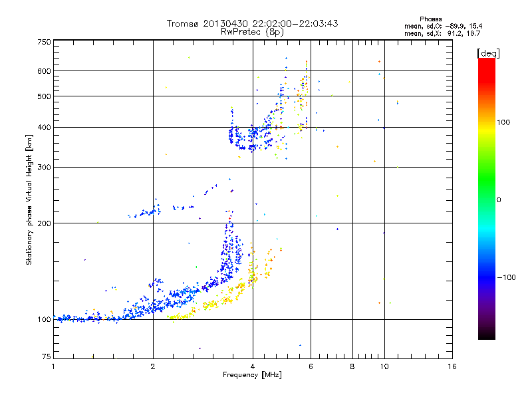Click the 'RwPretec (8p)' subtitle
This screenshot has width=532, height=399.
coord(252,32)
